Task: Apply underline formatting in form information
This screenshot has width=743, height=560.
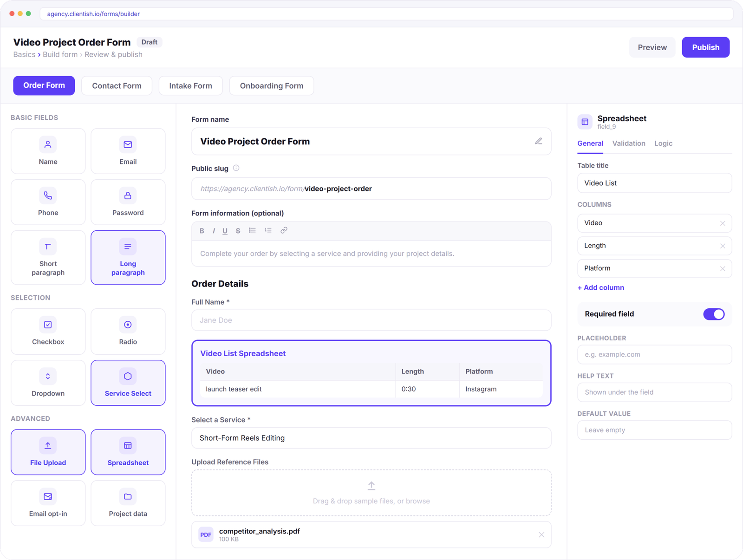Action: point(225,231)
